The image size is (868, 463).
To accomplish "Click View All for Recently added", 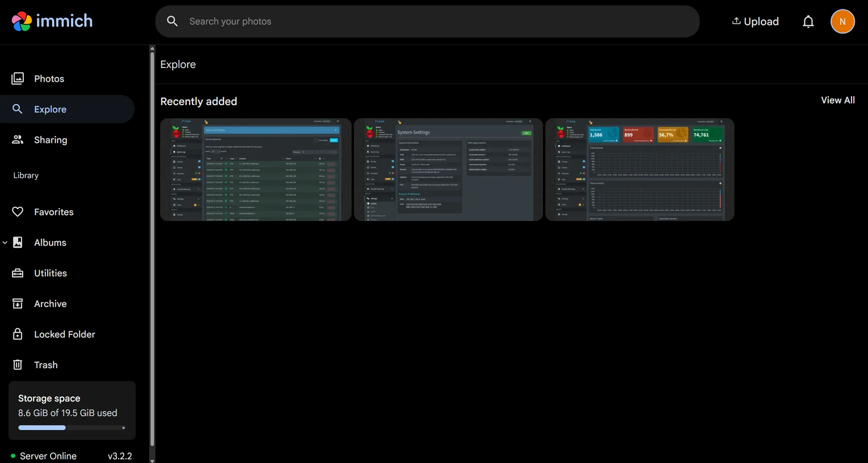I will (x=838, y=100).
